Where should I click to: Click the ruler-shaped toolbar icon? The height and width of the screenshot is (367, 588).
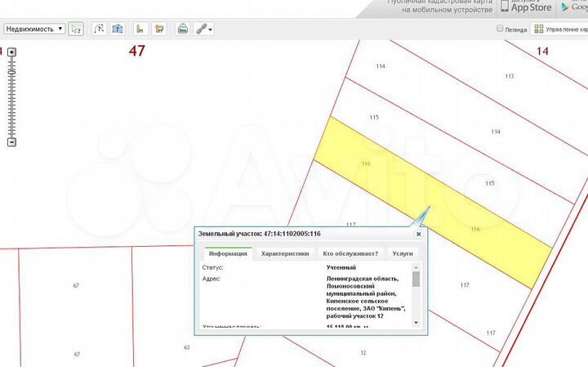(140, 29)
